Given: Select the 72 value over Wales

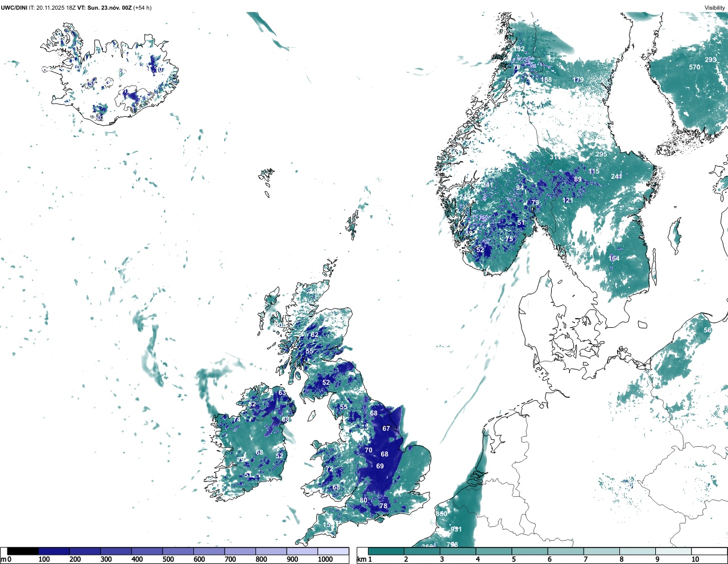Looking at the screenshot, I should pyautogui.click(x=329, y=470).
